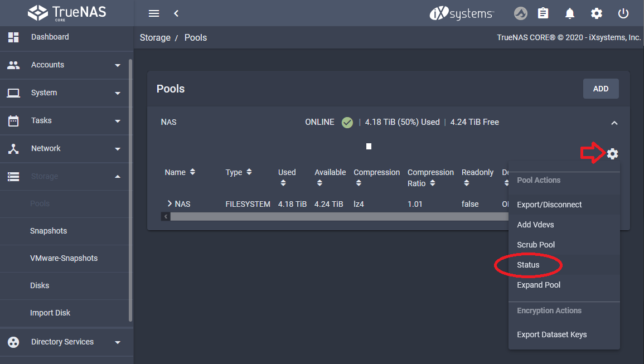The image size is (644, 364).
Task: Expand the NAS dataset row chevron
Action: (169, 203)
